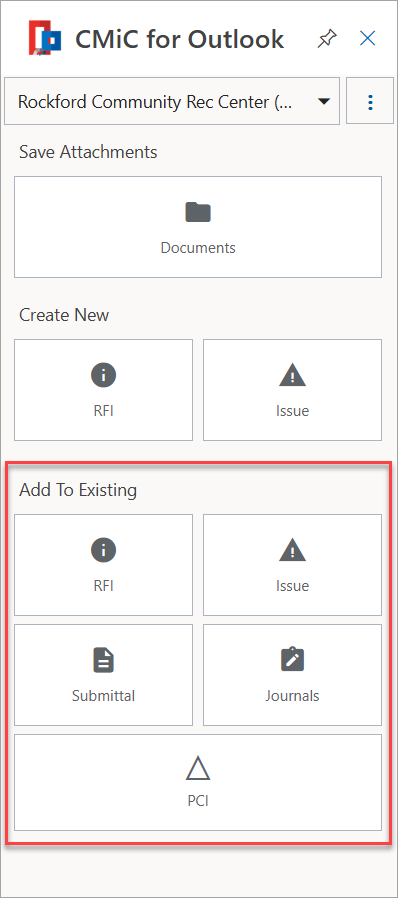This screenshot has width=398, height=898.
Task: Click the RFI info icon under Create New
Action: [x=104, y=376]
